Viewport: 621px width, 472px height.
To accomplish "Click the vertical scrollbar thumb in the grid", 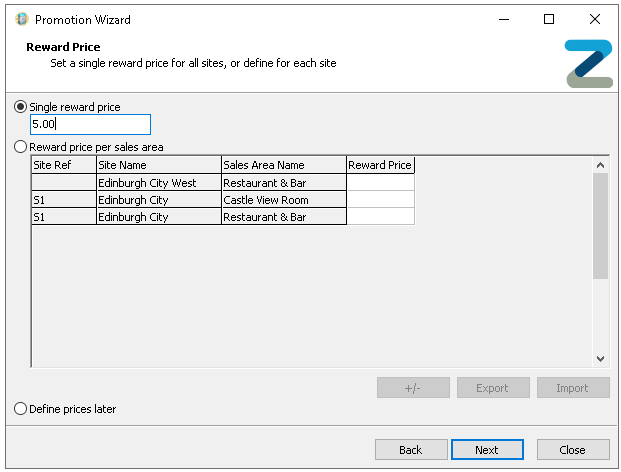I will (600, 225).
